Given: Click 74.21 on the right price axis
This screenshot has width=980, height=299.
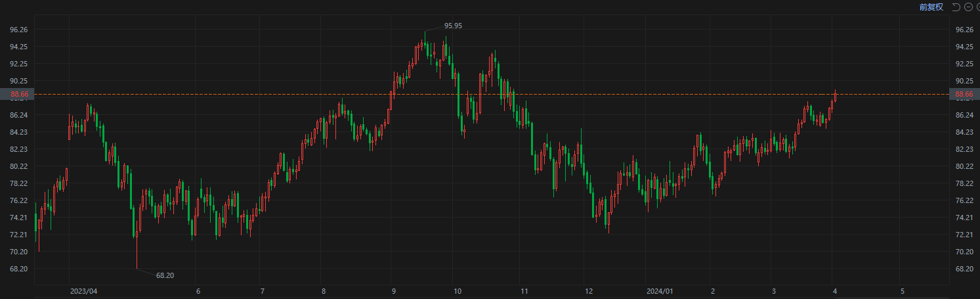Looking at the screenshot, I should click(964, 218).
